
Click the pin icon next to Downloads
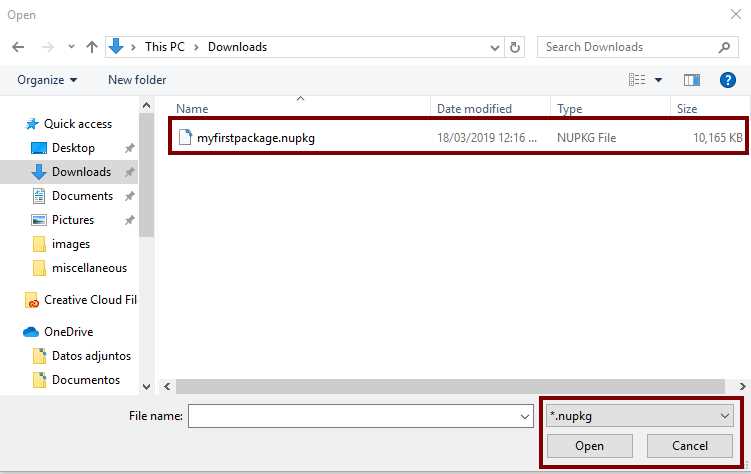pyautogui.click(x=129, y=172)
